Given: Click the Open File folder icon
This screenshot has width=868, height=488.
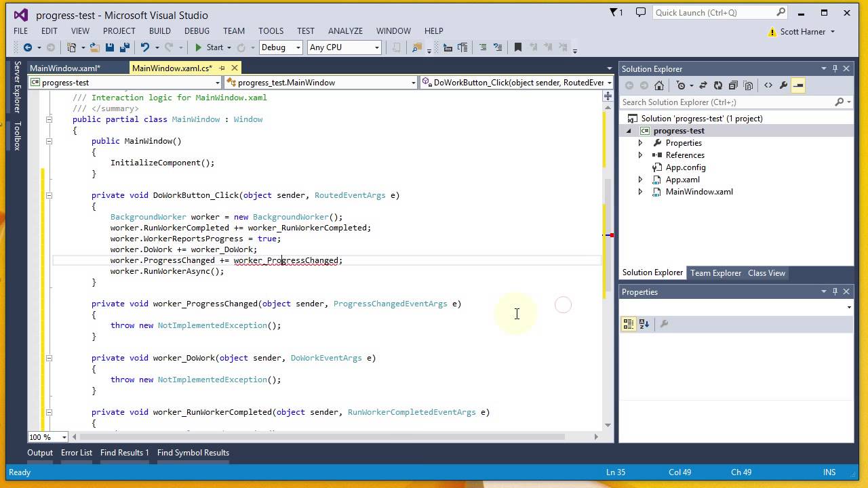Looking at the screenshot, I should [x=94, y=47].
